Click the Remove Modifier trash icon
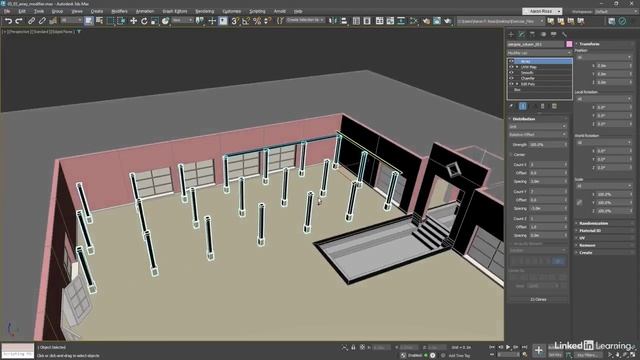640x360 pixels. [x=543, y=106]
